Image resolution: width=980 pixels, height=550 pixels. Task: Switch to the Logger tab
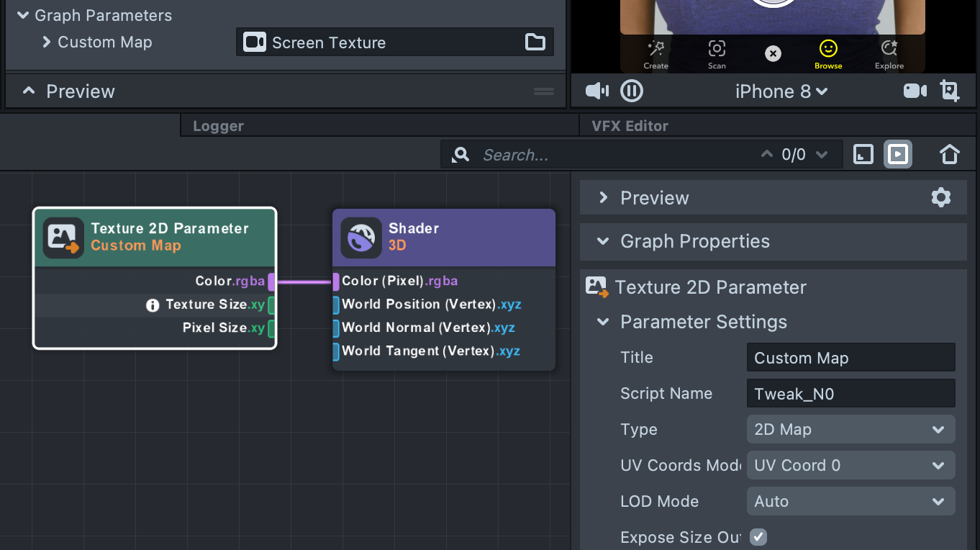[218, 126]
